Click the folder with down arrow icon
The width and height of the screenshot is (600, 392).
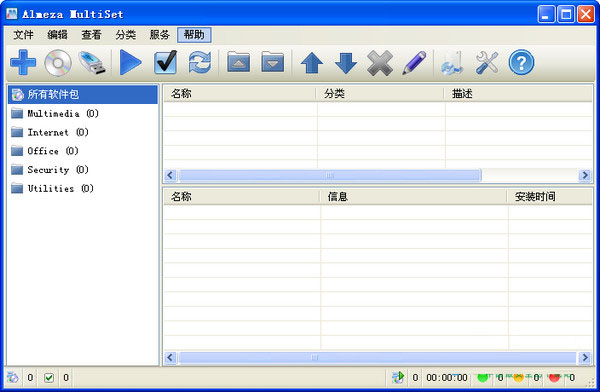[273, 62]
